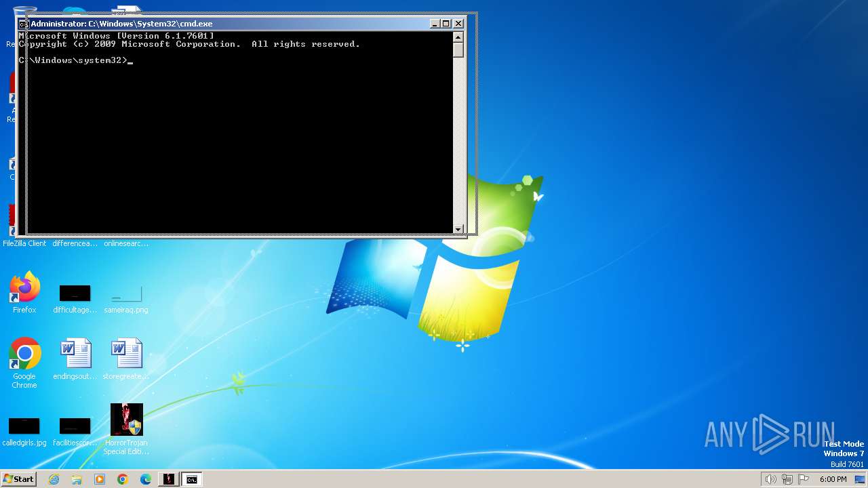Click the cmd scrollbar up arrow
Image resolution: width=868 pixels, height=488 pixels.
point(458,37)
